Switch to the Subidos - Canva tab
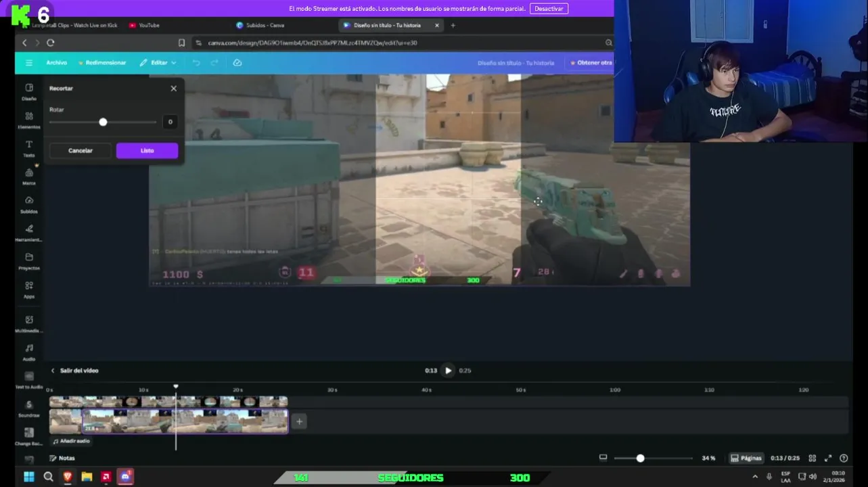 [x=265, y=26]
